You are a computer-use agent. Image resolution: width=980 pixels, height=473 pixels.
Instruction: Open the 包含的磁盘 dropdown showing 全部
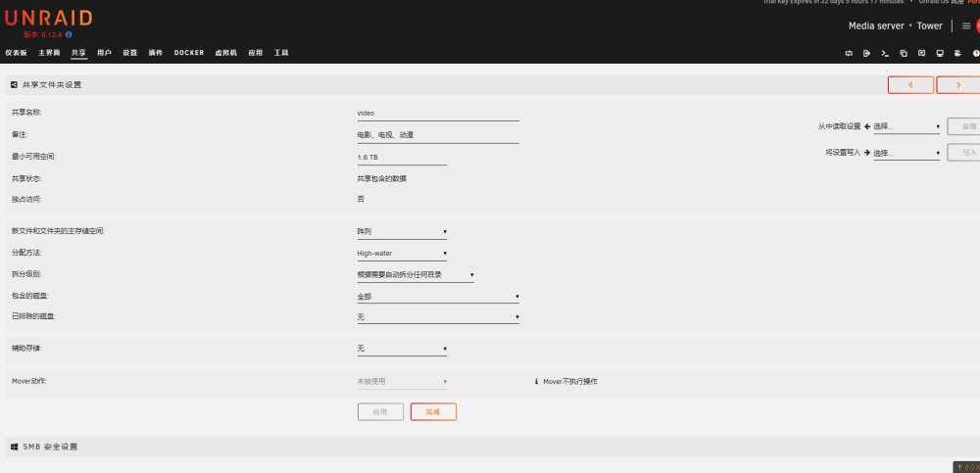(438, 297)
